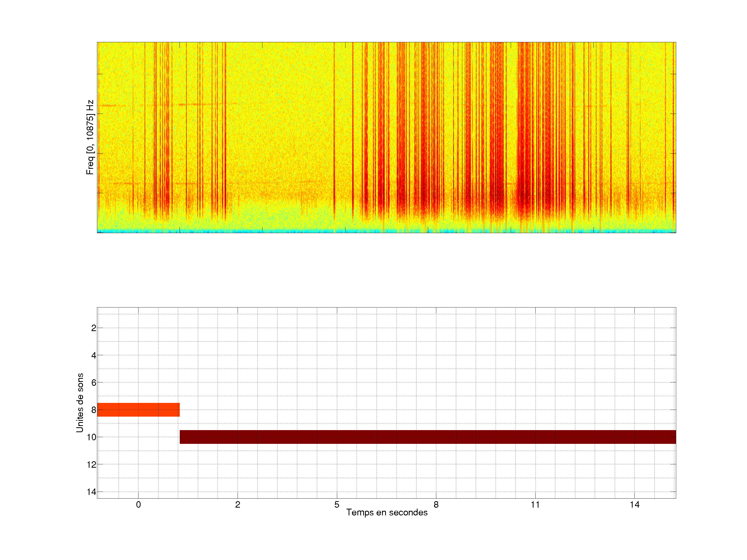Click y-axis tick label 4
This screenshot has height=560, width=747.
coord(94,355)
